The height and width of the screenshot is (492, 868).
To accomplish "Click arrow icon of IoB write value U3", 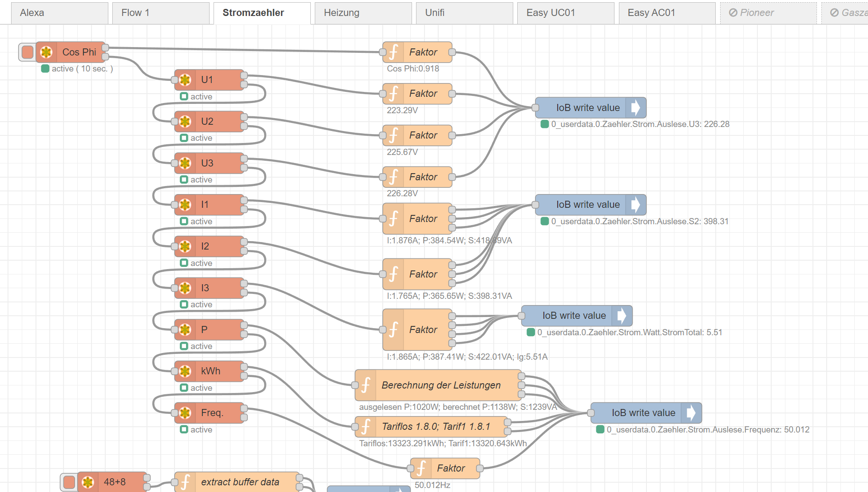I will pos(636,107).
